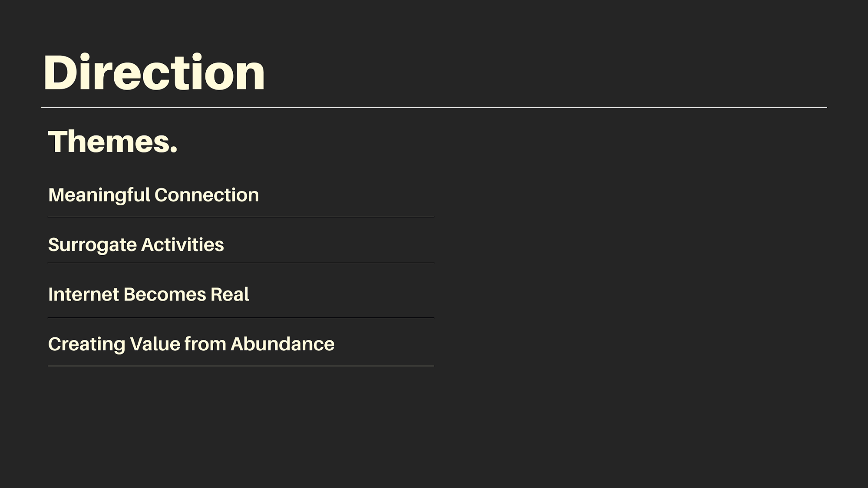The width and height of the screenshot is (868, 488).
Task: Select the divider line below Meaningful Connection
Action: (241, 217)
